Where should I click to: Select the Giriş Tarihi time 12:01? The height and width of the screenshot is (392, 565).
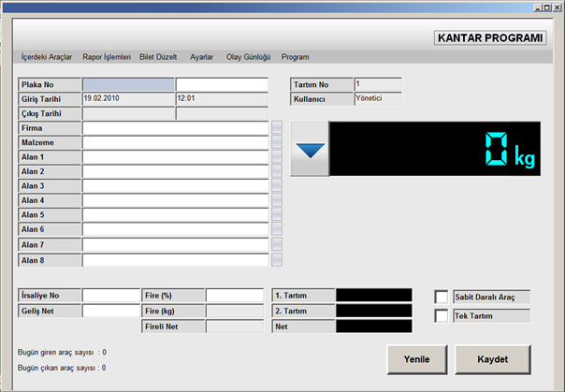222,99
